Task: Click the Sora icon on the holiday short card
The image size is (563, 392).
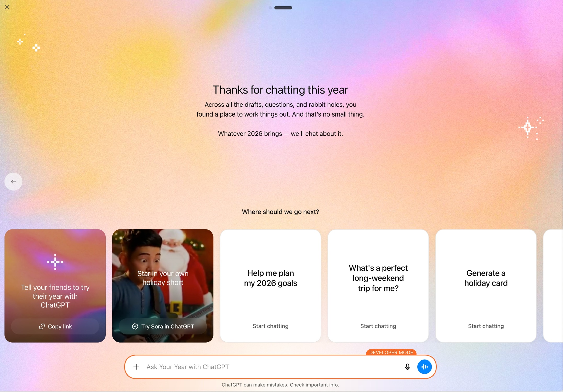Action: pyautogui.click(x=135, y=326)
